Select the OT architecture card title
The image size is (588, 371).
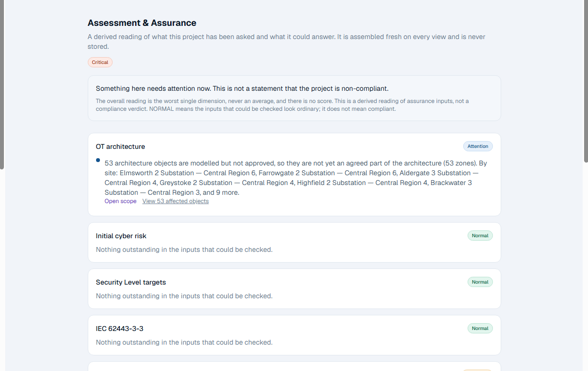120,146
